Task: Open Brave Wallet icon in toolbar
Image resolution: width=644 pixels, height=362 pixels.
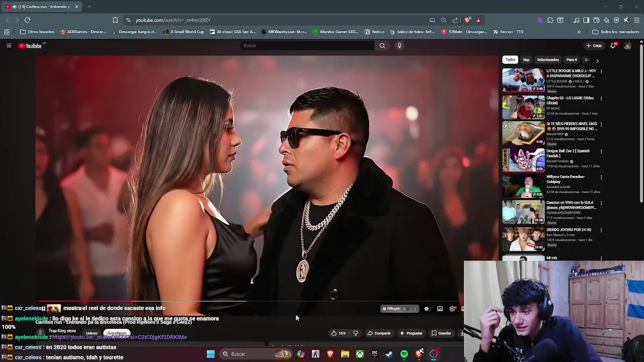Action: pos(596,20)
